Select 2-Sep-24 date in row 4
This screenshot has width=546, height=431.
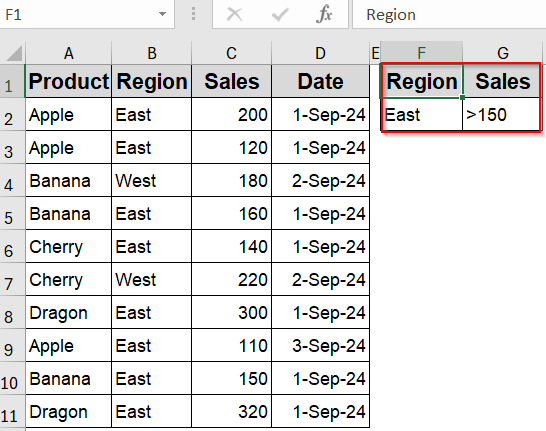pos(320,180)
